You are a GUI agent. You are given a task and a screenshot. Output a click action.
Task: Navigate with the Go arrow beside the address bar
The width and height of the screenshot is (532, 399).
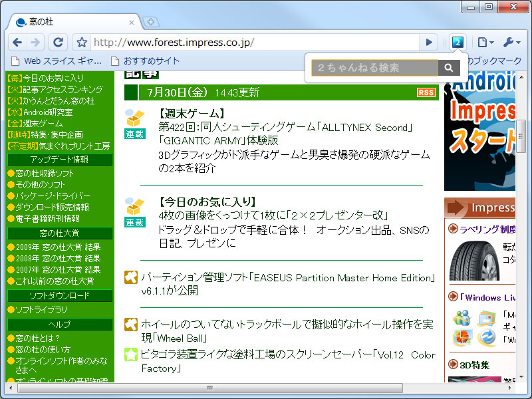pos(429,41)
